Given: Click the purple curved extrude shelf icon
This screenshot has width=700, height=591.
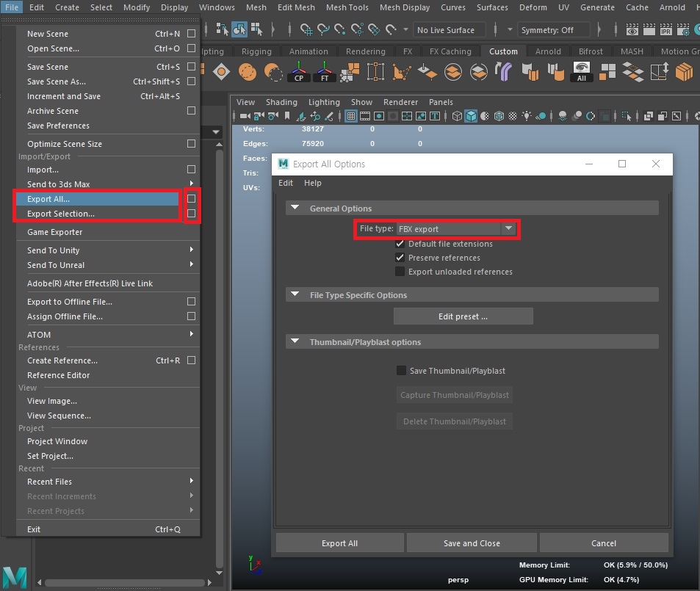Looking at the screenshot, I should (x=504, y=72).
